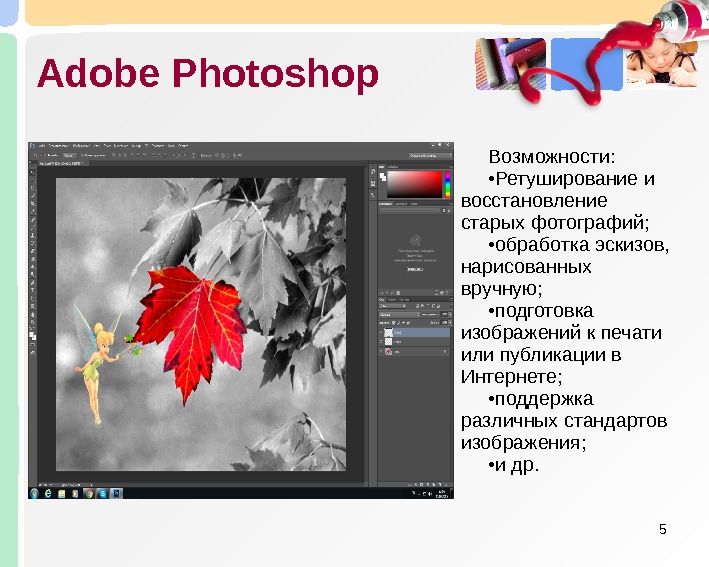Select the Rectangle shape tool
Viewport: 709px width, 567px height.
point(35,306)
